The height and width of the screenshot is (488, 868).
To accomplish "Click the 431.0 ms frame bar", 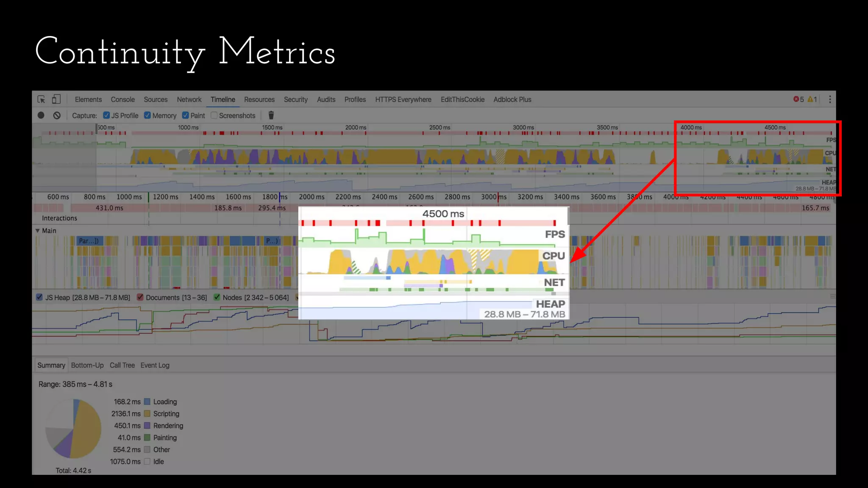I will click(109, 208).
